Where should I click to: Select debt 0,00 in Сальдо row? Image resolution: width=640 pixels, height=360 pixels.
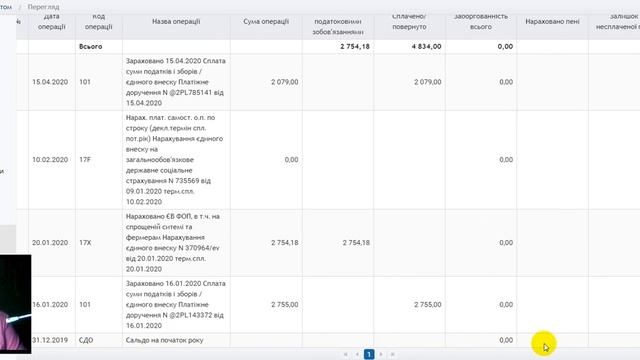(506, 340)
